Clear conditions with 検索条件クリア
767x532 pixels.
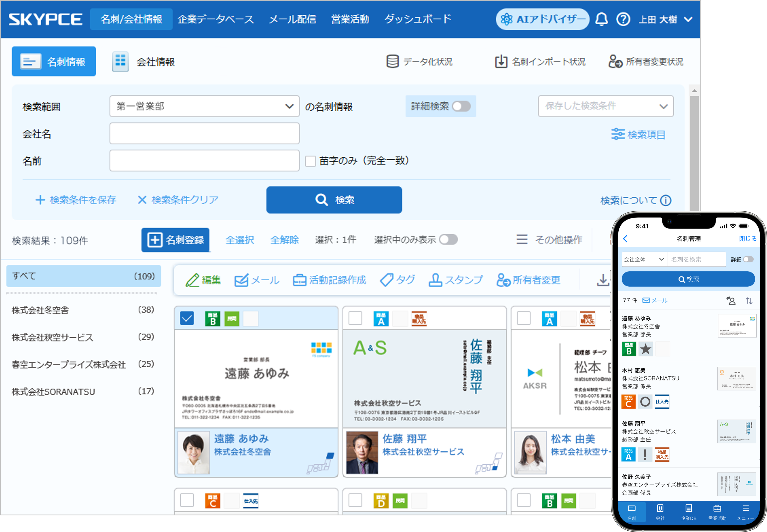click(x=178, y=200)
